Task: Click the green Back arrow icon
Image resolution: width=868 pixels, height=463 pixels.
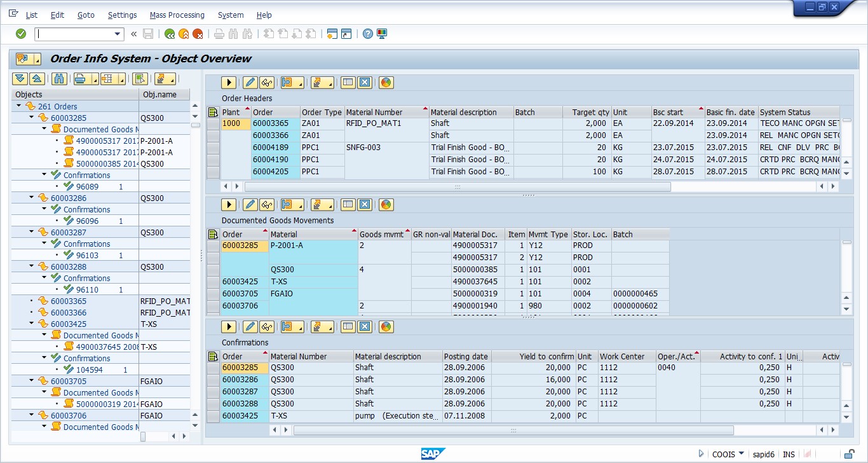Action: [170, 34]
